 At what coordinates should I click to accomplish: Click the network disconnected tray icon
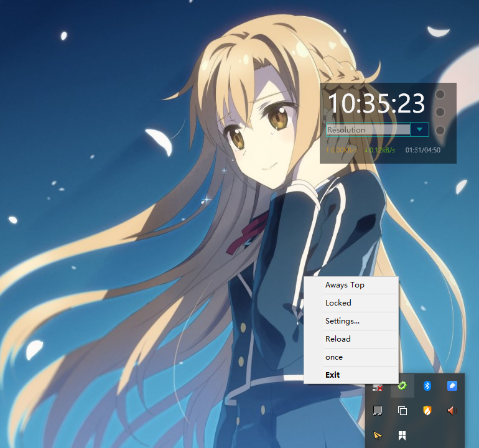click(378, 388)
